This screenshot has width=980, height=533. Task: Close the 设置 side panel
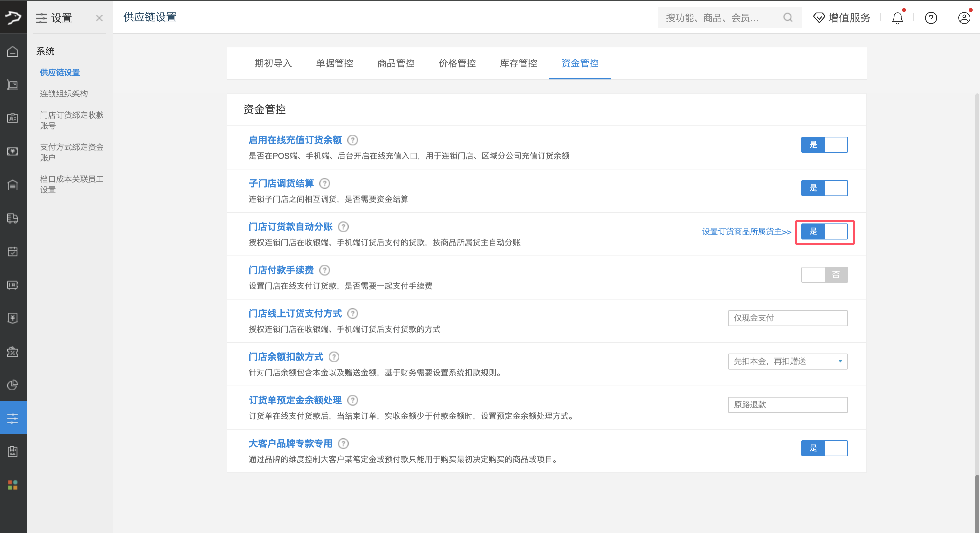[x=99, y=18]
